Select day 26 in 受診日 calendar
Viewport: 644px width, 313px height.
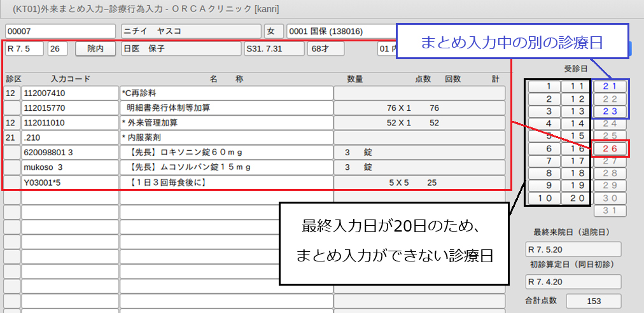(610, 149)
